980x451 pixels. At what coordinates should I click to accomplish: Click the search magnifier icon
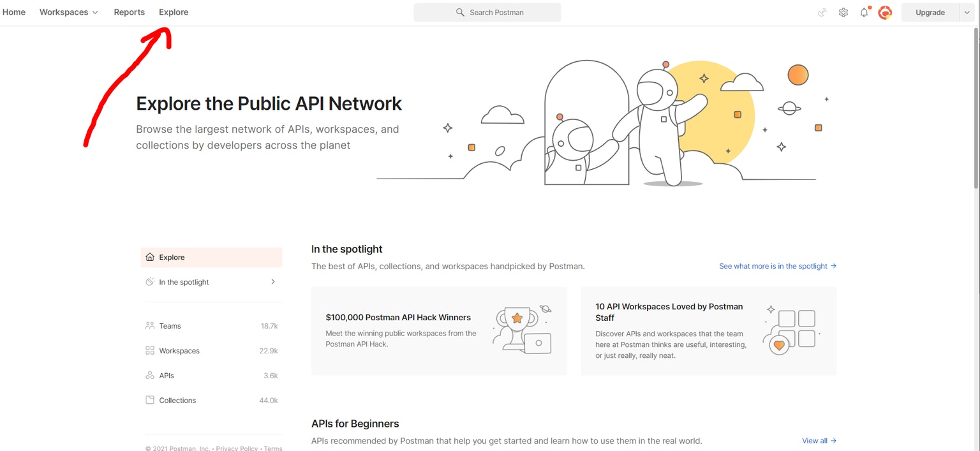pos(460,12)
